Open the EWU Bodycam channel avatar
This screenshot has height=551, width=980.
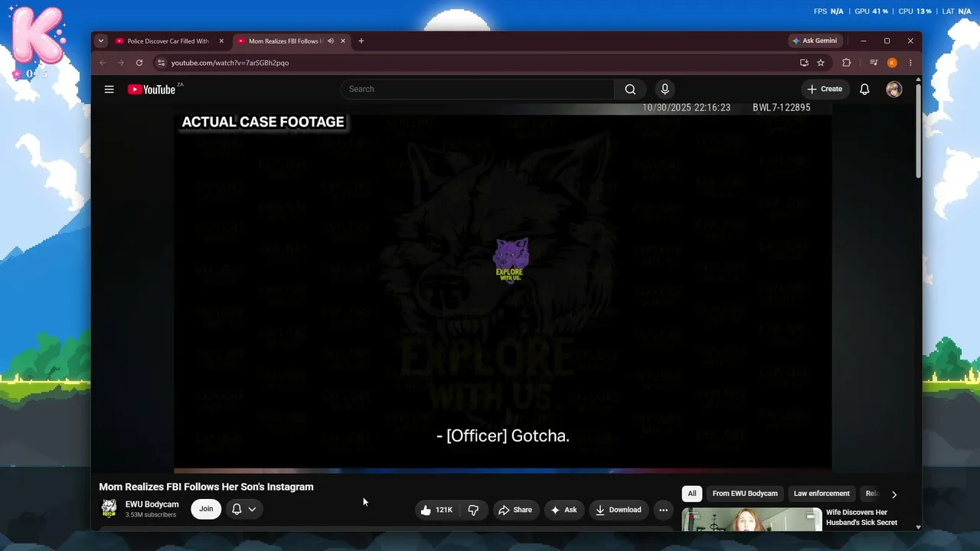point(109,508)
